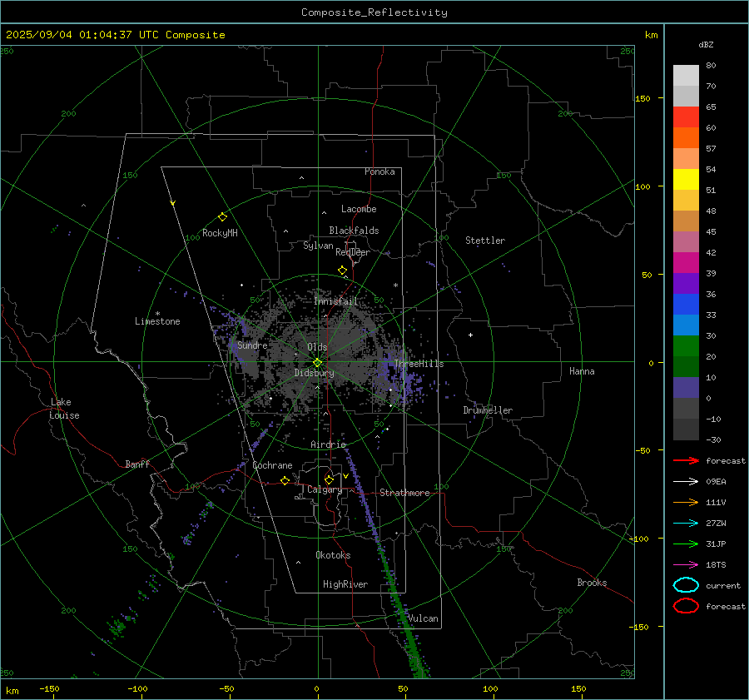Select the red 60-65 dBZ color swatch

[x=686, y=117]
